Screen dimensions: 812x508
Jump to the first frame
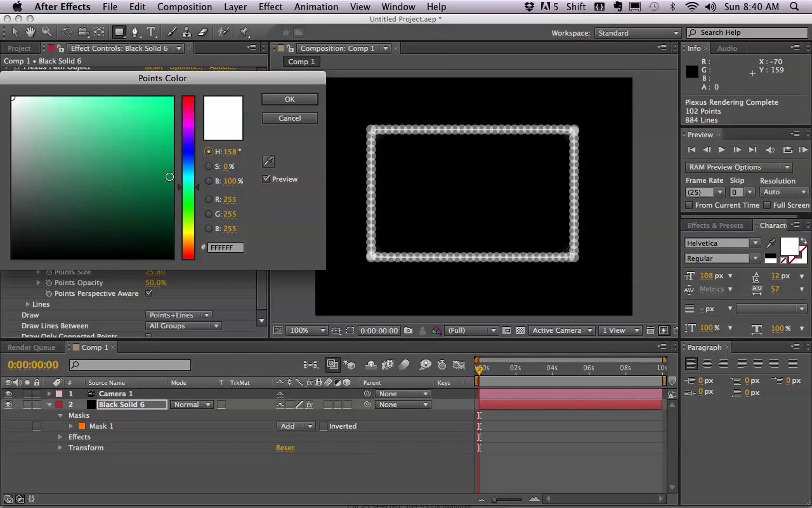pos(691,149)
